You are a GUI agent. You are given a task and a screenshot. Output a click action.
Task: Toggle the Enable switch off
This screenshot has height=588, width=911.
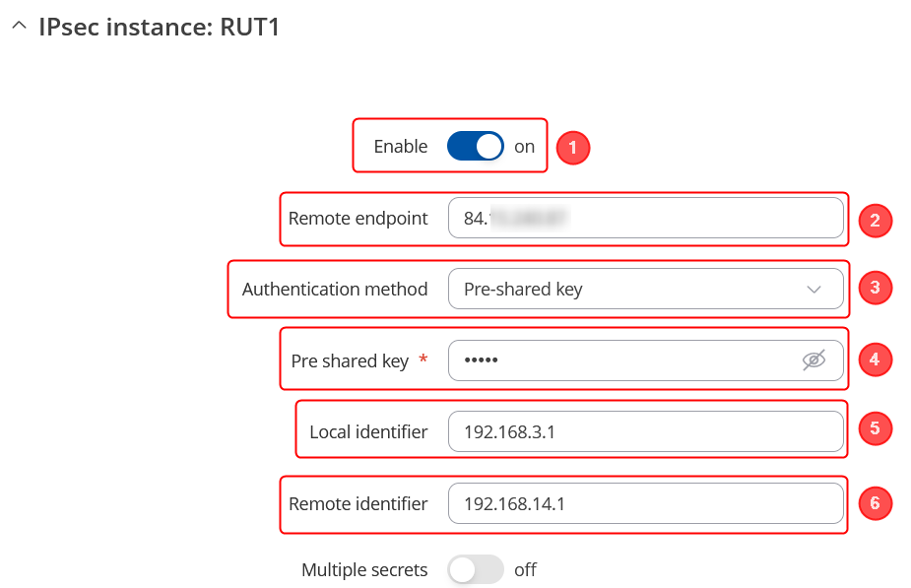point(475,147)
